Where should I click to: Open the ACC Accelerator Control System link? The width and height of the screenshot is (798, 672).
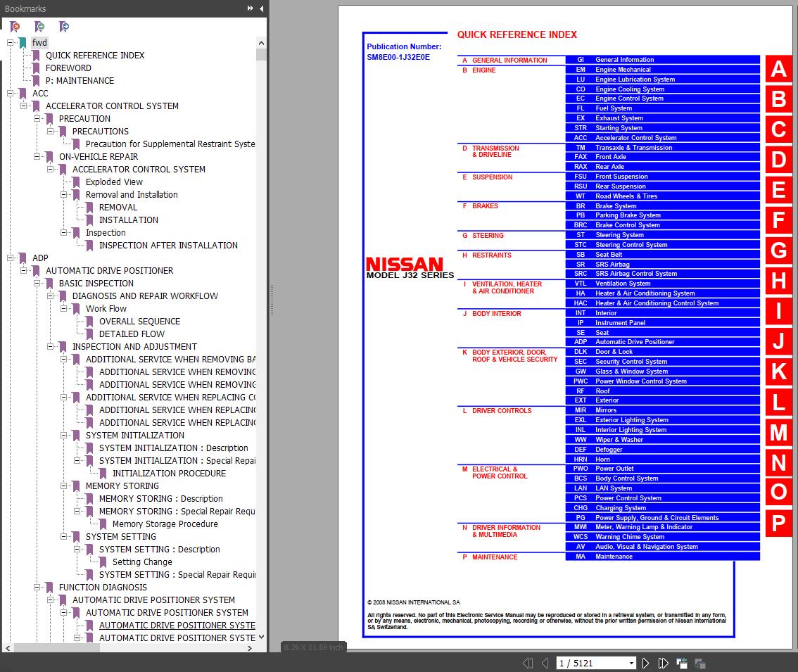pyautogui.click(x=662, y=137)
